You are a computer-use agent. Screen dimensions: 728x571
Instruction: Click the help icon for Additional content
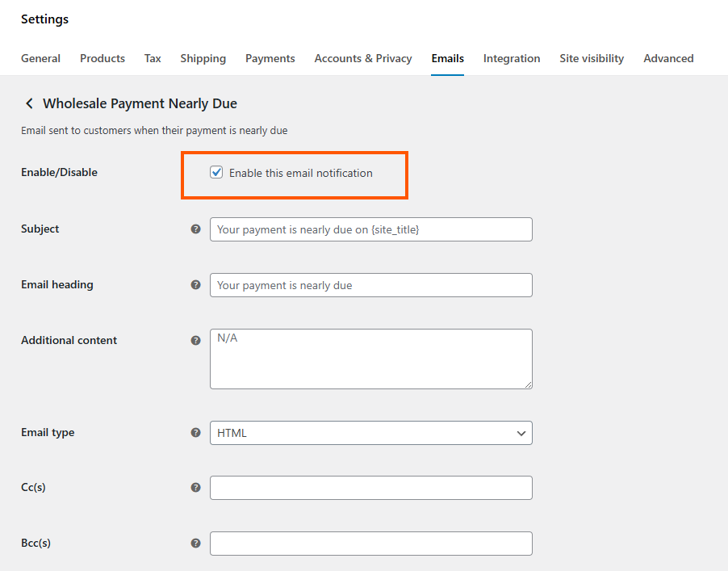coord(195,341)
